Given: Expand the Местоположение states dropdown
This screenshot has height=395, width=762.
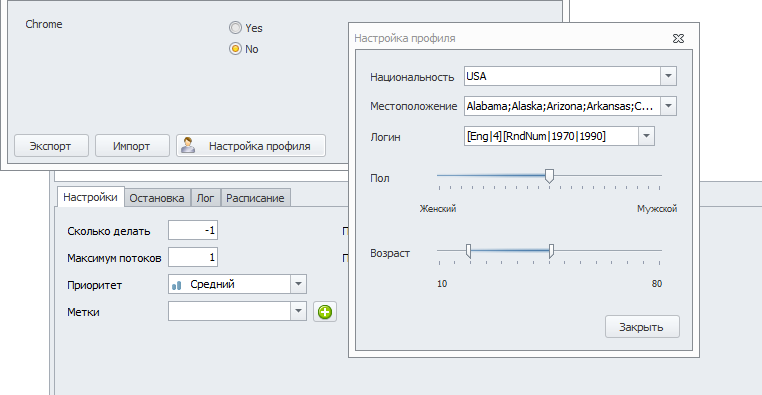Looking at the screenshot, I should [668, 106].
